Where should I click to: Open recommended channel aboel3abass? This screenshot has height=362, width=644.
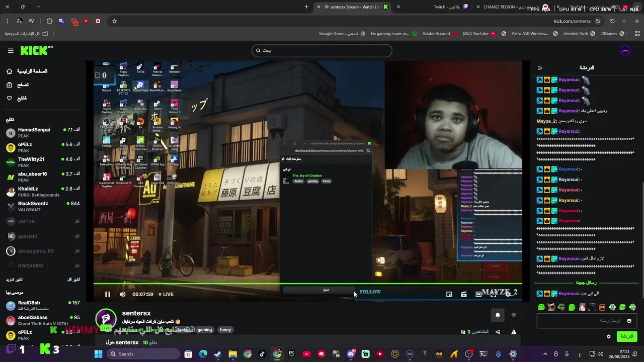[x=43, y=320]
